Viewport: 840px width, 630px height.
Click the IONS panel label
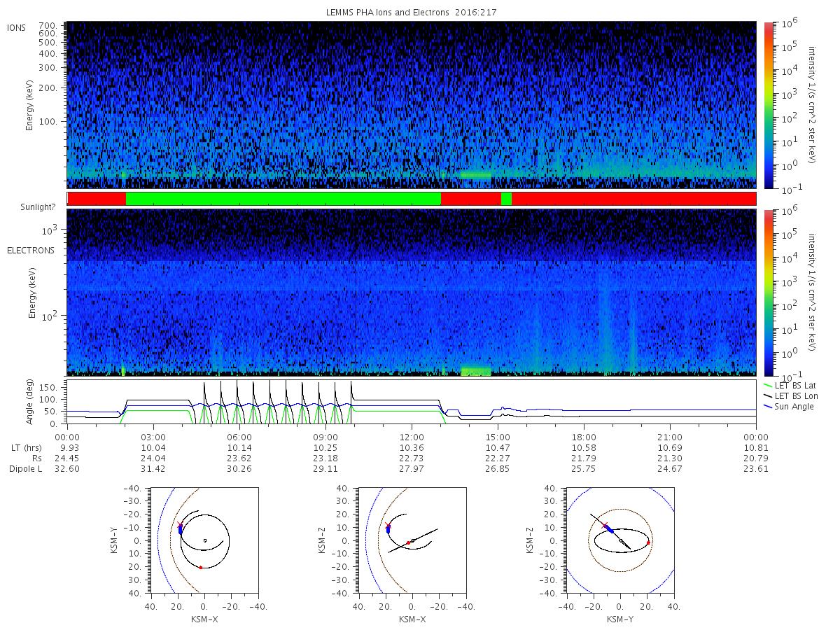point(18,27)
